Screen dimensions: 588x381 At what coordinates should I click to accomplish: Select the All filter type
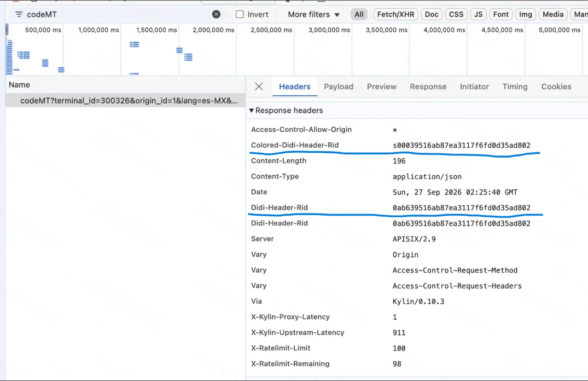point(359,14)
